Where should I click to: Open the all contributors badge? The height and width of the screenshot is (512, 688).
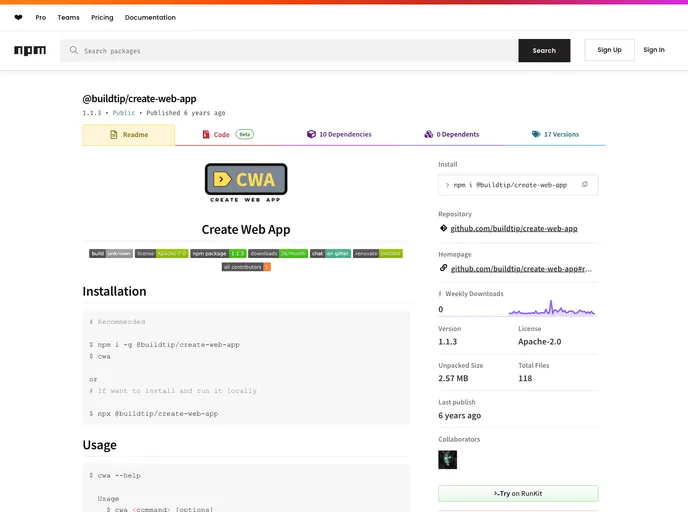(246, 267)
